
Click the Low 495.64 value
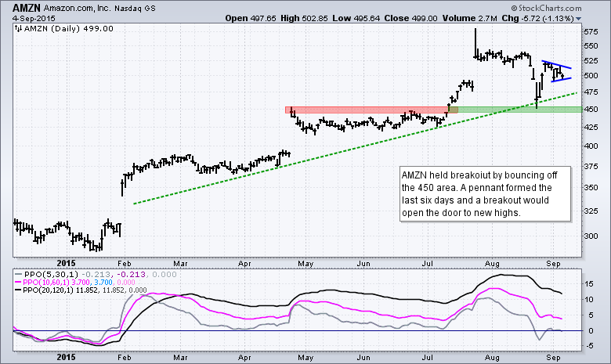356,18
